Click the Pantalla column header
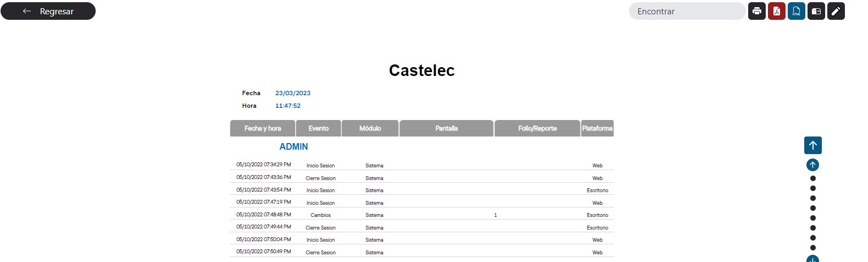Viewport: 868px width, 262px height. tap(446, 128)
